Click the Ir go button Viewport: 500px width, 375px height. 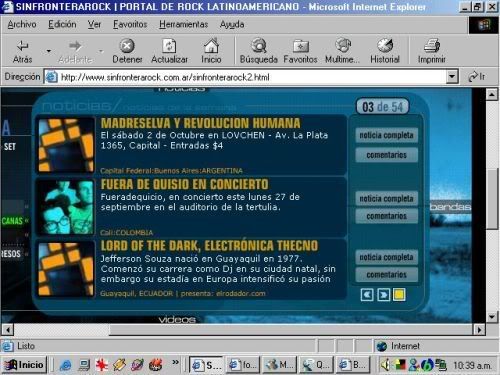pyautogui.click(x=477, y=77)
